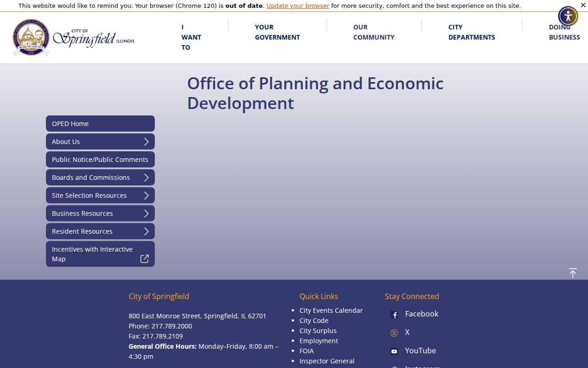Click the General Office Hours label
The height and width of the screenshot is (368, 588).
pos(163,346)
